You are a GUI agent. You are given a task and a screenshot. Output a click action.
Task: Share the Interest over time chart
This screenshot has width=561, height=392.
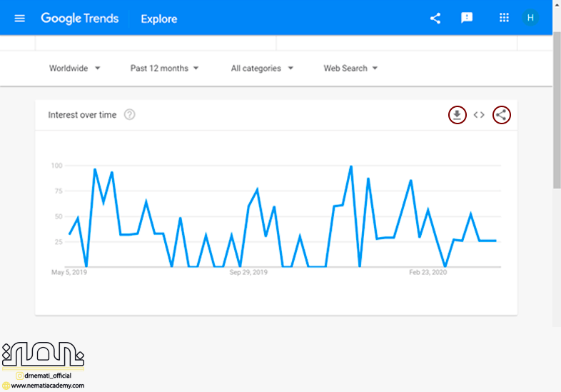click(x=502, y=114)
